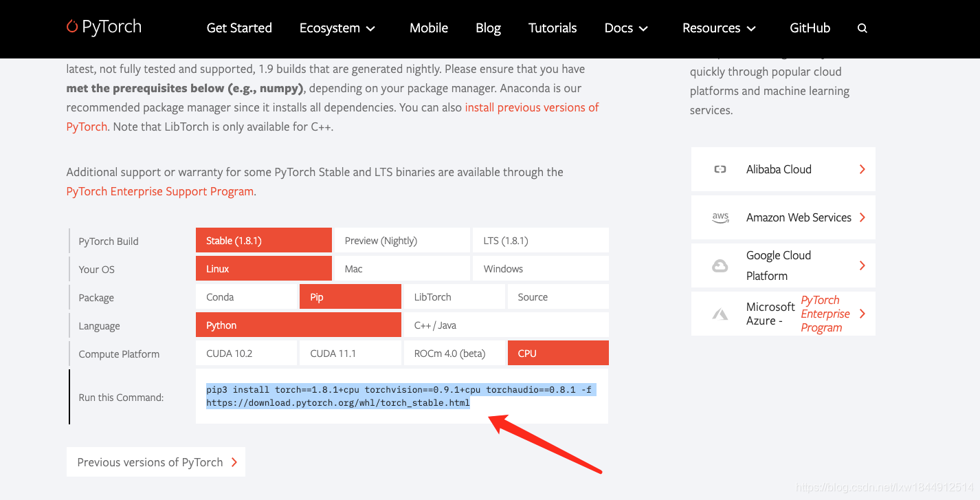This screenshot has height=500, width=980.
Task: Click the Google Cloud Platform cloud icon
Action: (x=720, y=265)
